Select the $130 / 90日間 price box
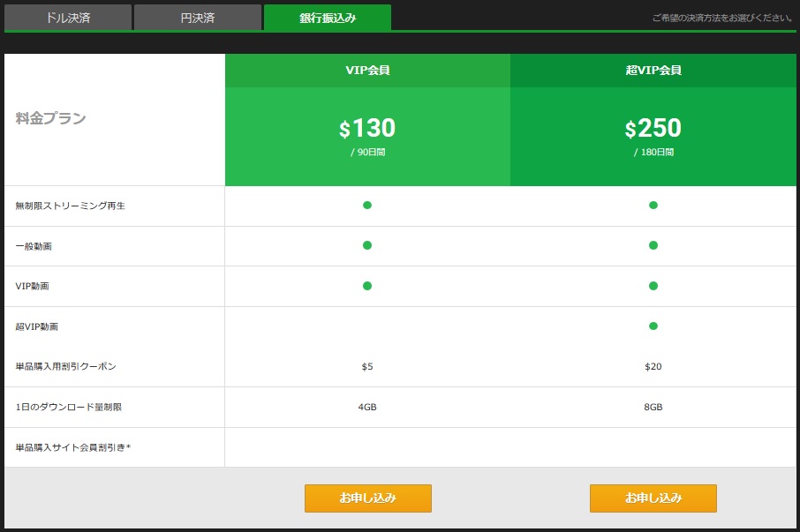Image resolution: width=800 pixels, height=532 pixels. pyautogui.click(x=367, y=137)
